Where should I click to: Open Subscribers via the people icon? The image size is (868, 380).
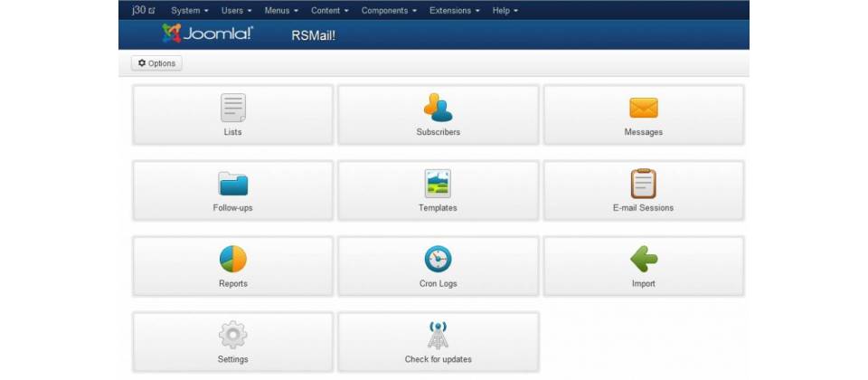(x=438, y=108)
